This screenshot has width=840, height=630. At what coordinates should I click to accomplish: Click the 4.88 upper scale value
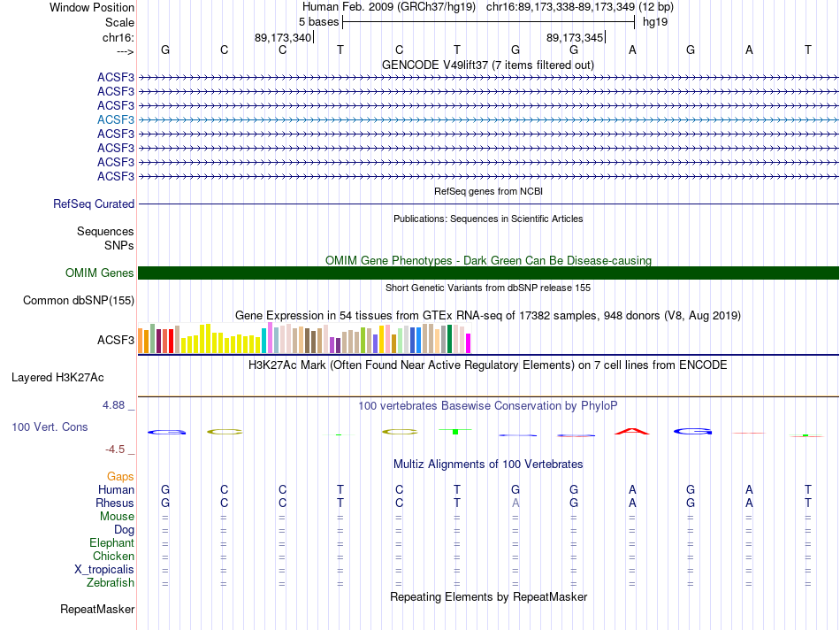[113, 405]
